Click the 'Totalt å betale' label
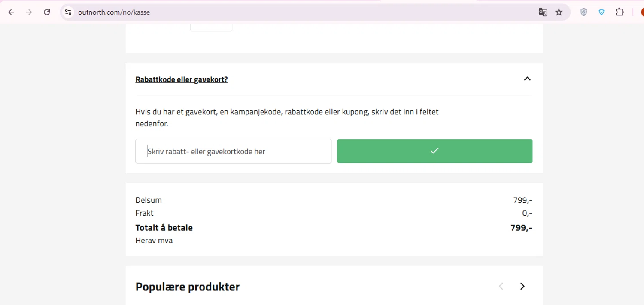The height and width of the screenshot is (305, 644). (x=164, y=228)
